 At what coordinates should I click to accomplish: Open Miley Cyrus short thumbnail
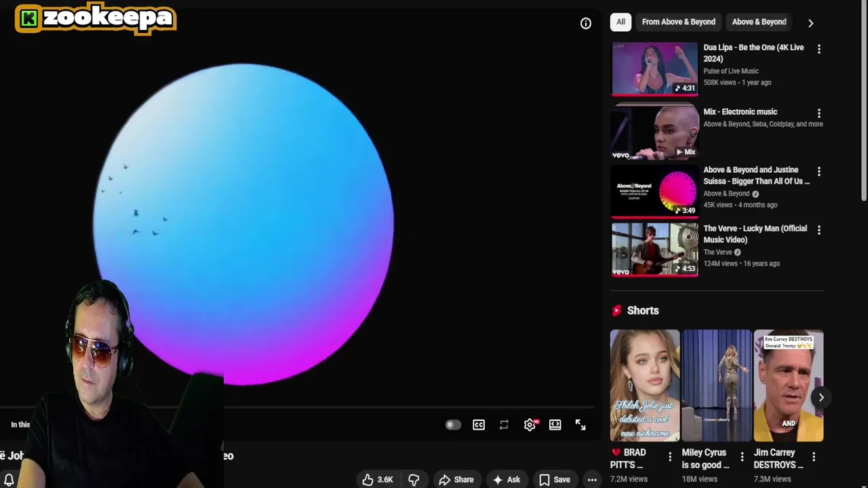[x=717, y=386]
